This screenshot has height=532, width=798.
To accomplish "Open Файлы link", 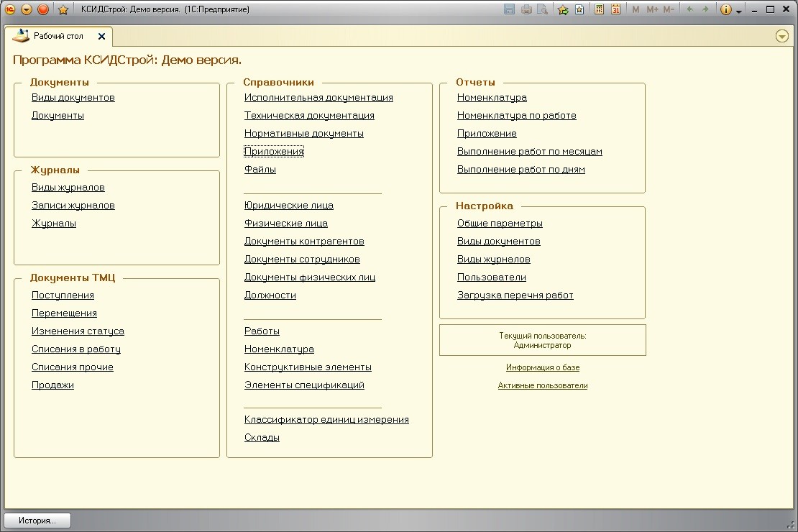I will click(x=260, y=169).
